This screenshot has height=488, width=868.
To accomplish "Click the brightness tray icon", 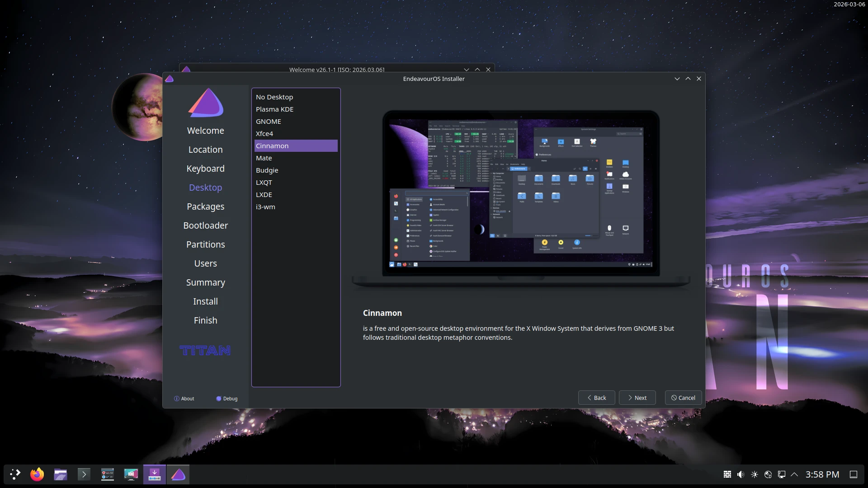I will tap(754, 474).
